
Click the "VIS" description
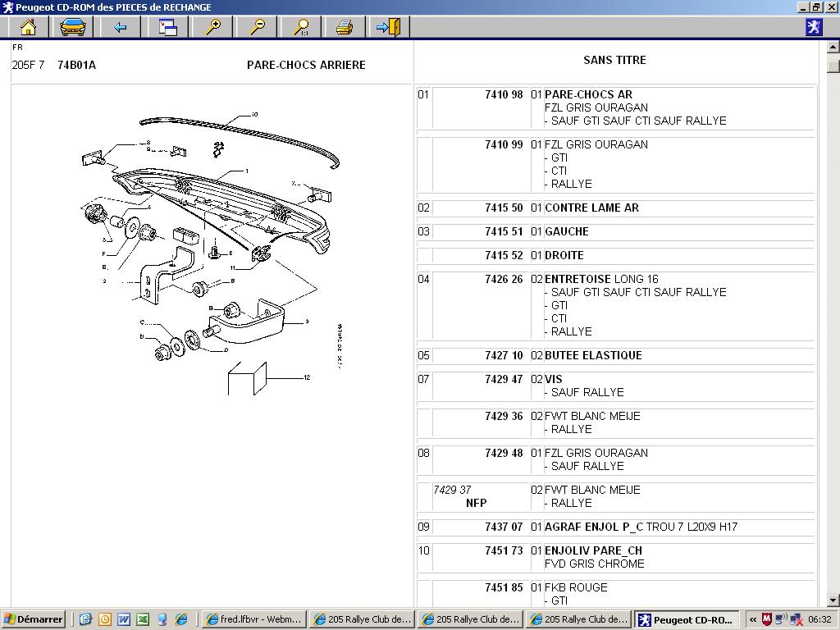tap(554, 379)
